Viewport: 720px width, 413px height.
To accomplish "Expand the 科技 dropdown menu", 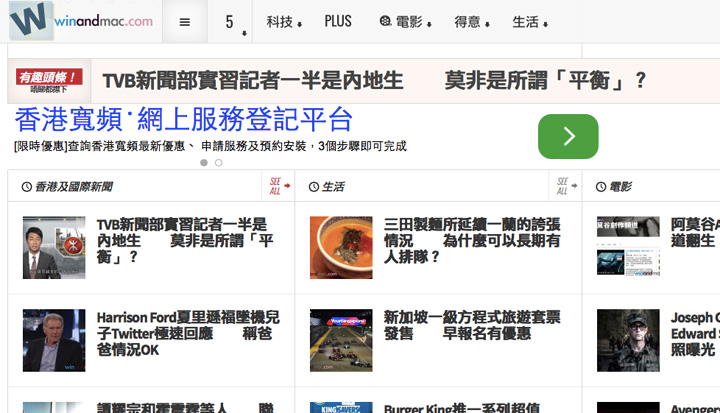I will click(x=284, y=22).
